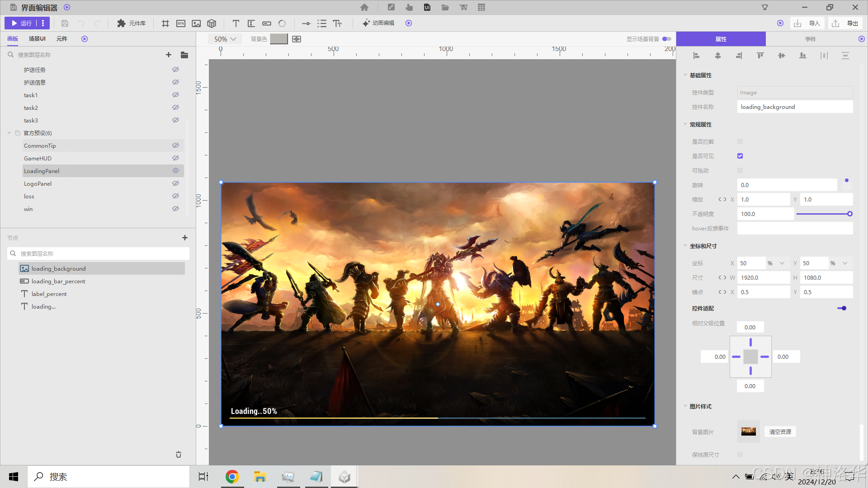Switch to the 事件 events tab
This screenshot has height=488, width=868.
[x=811, y=39]
